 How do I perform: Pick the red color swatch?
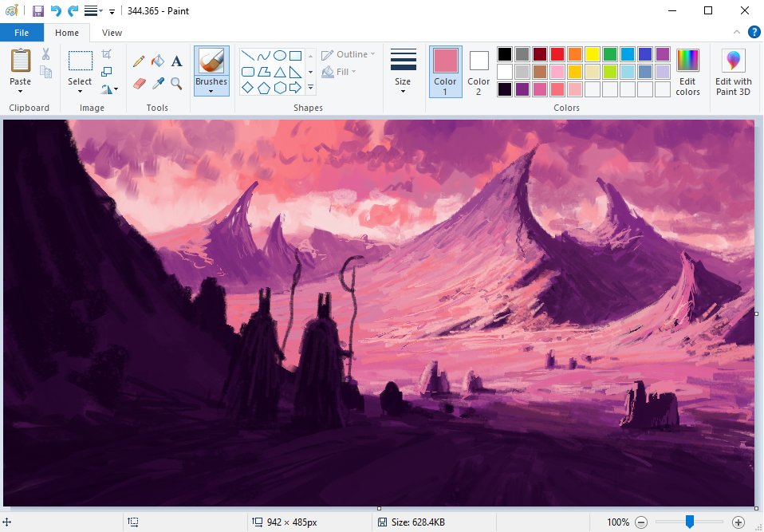click(x=557, y=54)
